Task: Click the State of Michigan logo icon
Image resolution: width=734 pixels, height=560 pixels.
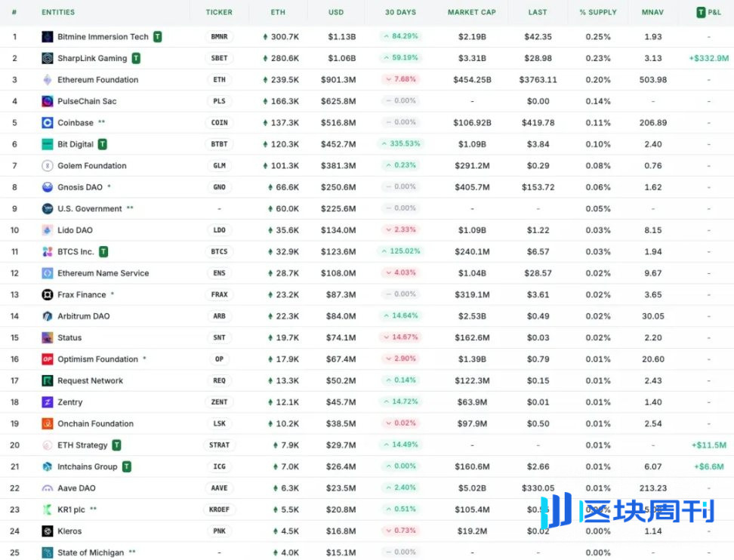Action: 48,552
